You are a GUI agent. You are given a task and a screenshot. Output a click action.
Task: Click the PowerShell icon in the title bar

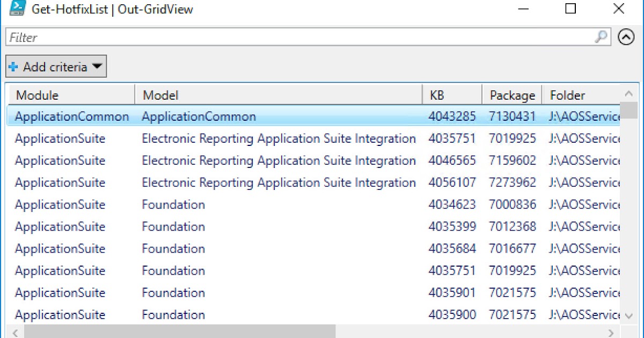click(18, 9)
